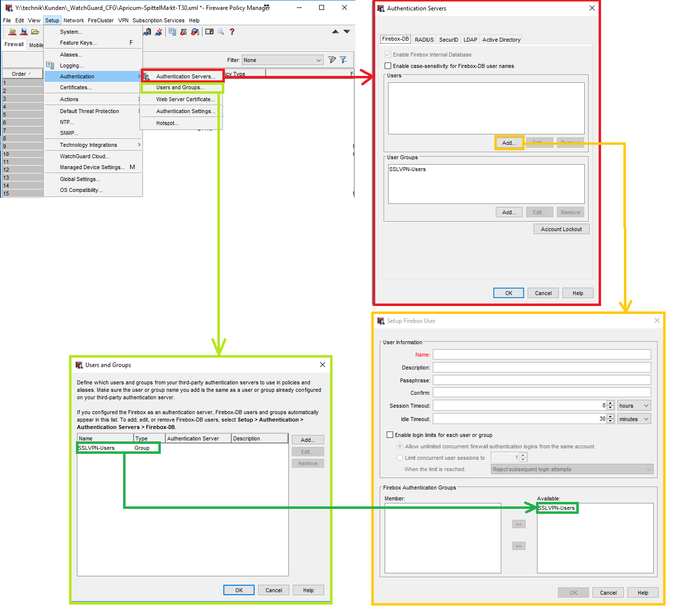The image size is (678, 616).
Task: Click the Open from Firebox toolbar icon
Action: tap(12, 32)
